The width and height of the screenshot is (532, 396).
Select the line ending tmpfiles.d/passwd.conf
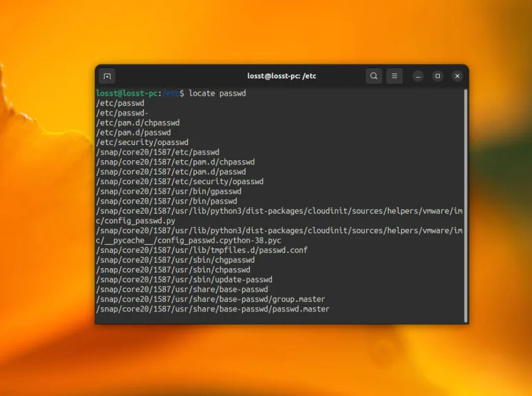[202, 250]
